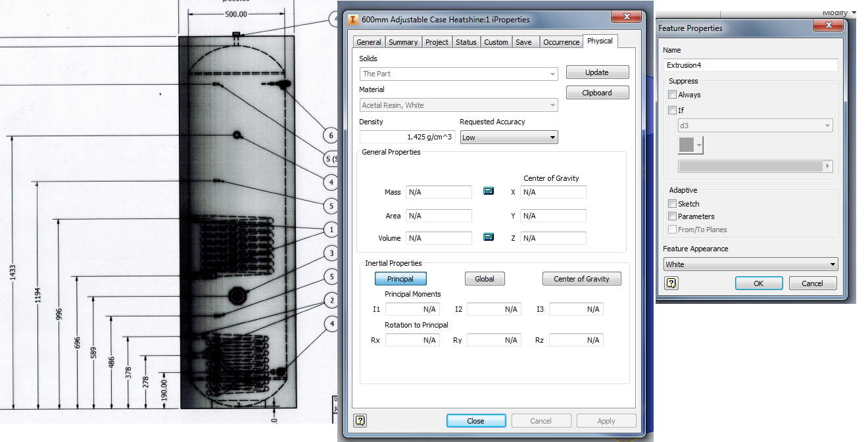Screen dimensions: 868x442
Task: Edit the Extrusion4 name field
Action: coord(750,64)
